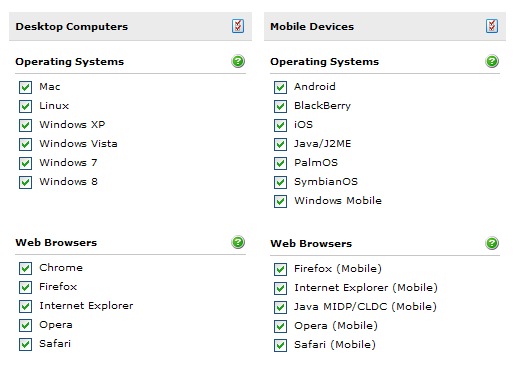Toggle the desktop Internet Explorer checkbox
This screenshot has height=370, width=515.
click(x=25, y=306)
